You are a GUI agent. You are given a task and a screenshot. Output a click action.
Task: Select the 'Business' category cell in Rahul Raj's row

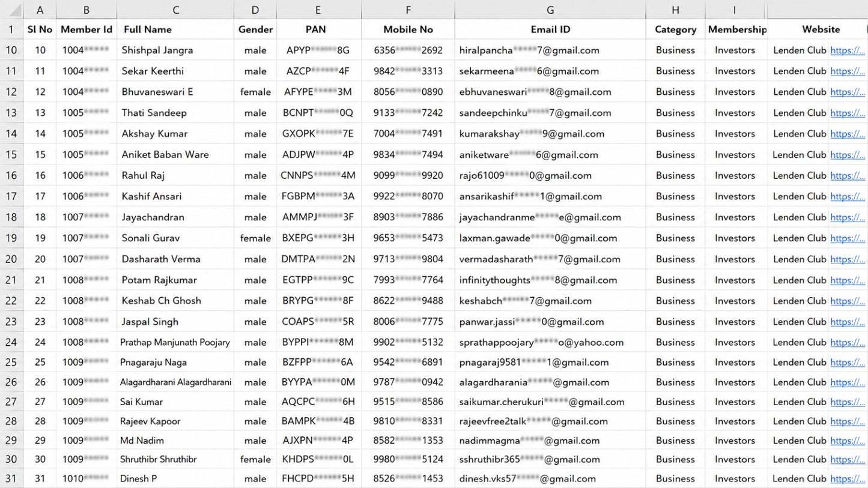(675, 175)
